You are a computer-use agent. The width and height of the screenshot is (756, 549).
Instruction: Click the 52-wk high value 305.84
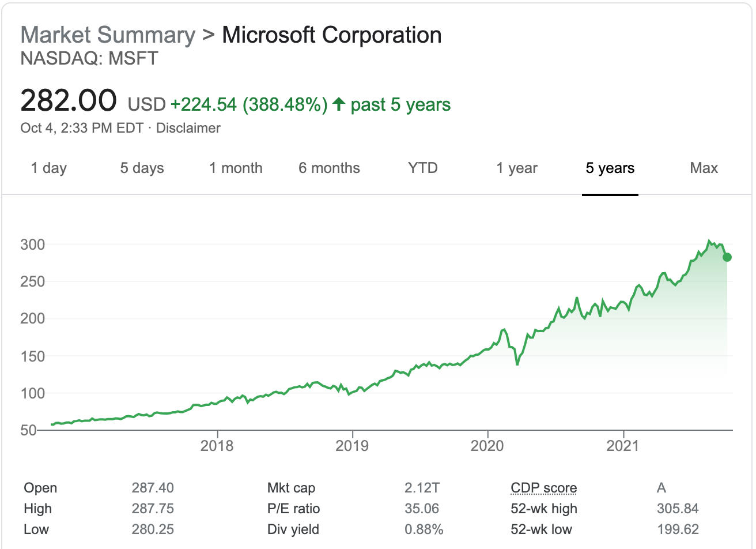click(678, 509)
